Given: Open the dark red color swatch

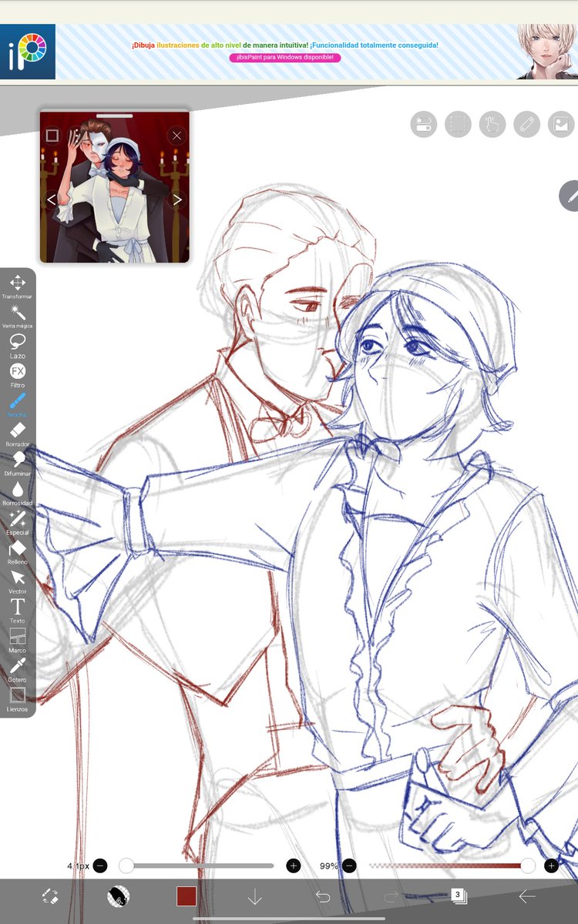Looking at the screenshot, I should 186,896.
